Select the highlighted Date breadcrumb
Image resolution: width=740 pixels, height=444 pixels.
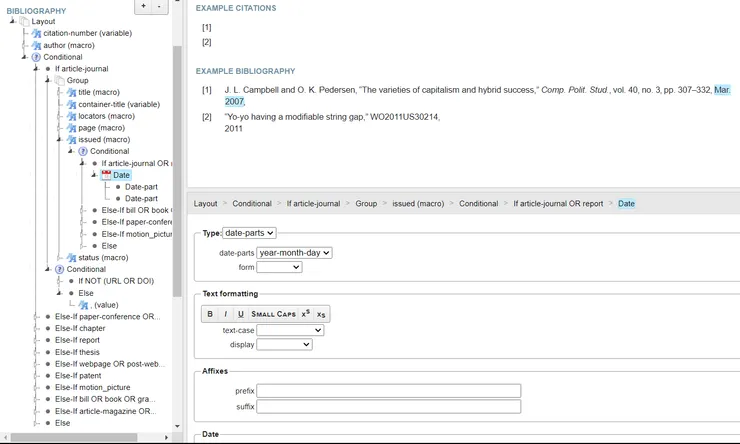626,203
